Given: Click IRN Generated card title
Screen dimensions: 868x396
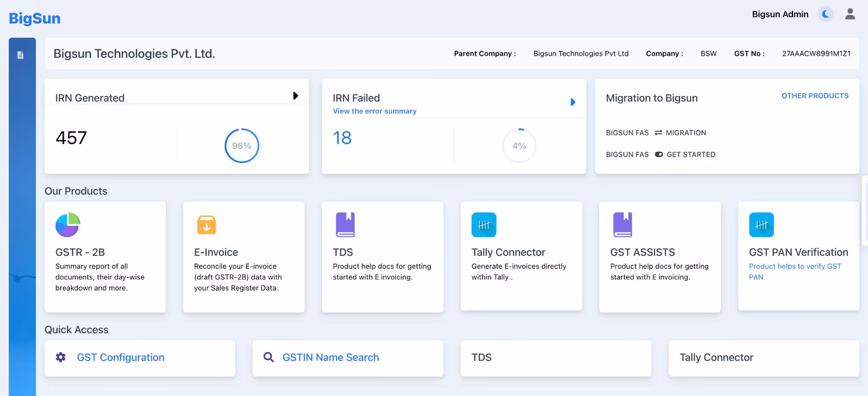Looking at the screenshot, I should [90, 98].
